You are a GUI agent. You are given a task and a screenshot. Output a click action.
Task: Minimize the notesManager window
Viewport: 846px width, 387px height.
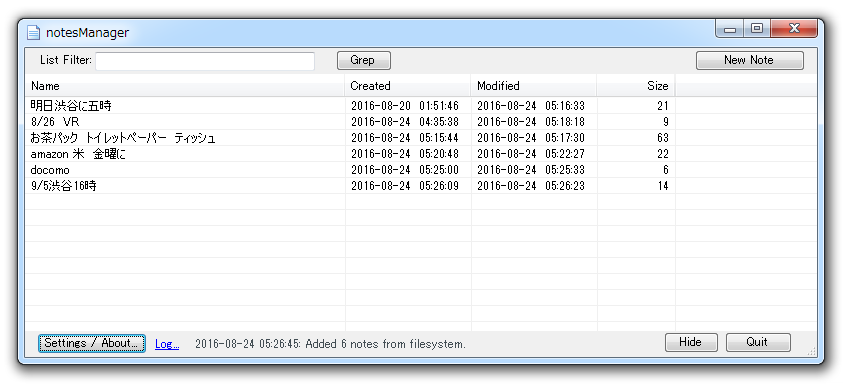(730, 29)
